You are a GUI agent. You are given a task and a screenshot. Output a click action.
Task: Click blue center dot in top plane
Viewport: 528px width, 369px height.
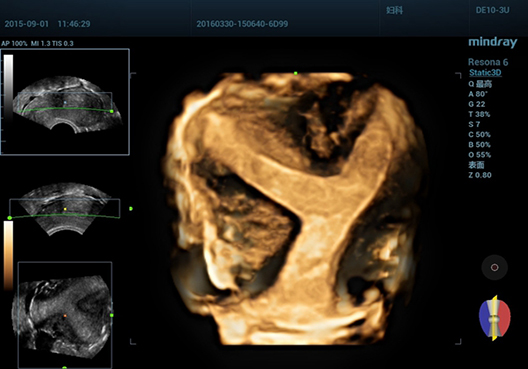(65, 102)
